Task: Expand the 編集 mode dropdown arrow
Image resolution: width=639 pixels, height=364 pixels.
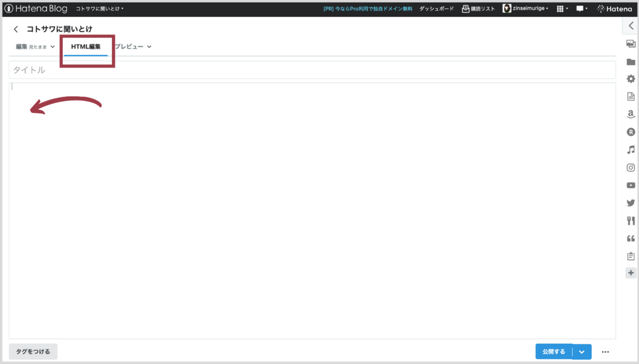Action: (x=52, y=47)
